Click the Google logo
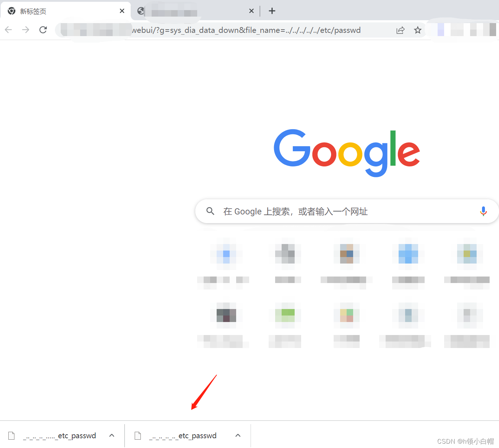 point(347,153)
